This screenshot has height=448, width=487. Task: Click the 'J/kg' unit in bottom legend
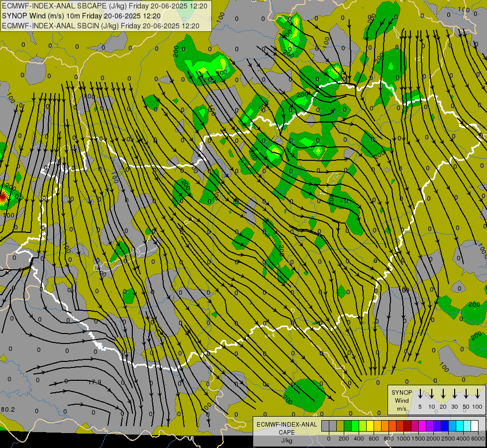(x=287, y=441)
